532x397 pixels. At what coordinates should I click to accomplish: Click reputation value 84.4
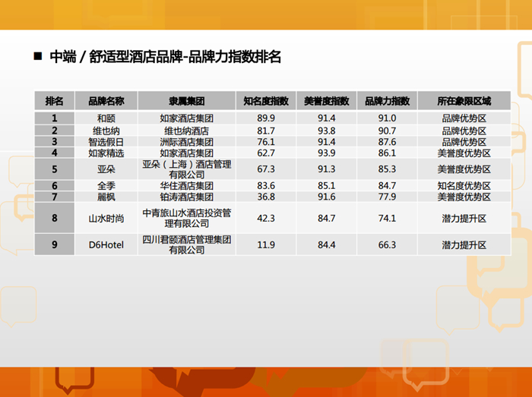(326, 245)
